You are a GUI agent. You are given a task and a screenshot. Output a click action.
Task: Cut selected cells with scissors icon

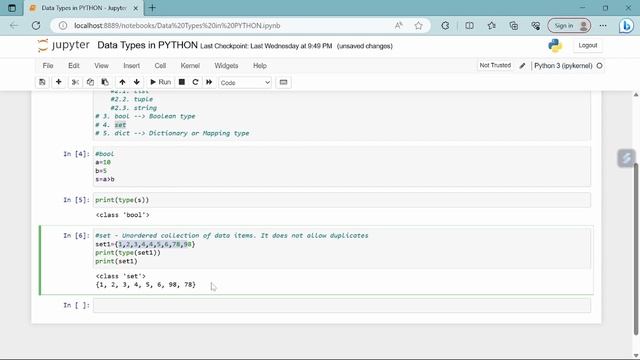pyautogui.click(x=75, y=82)
